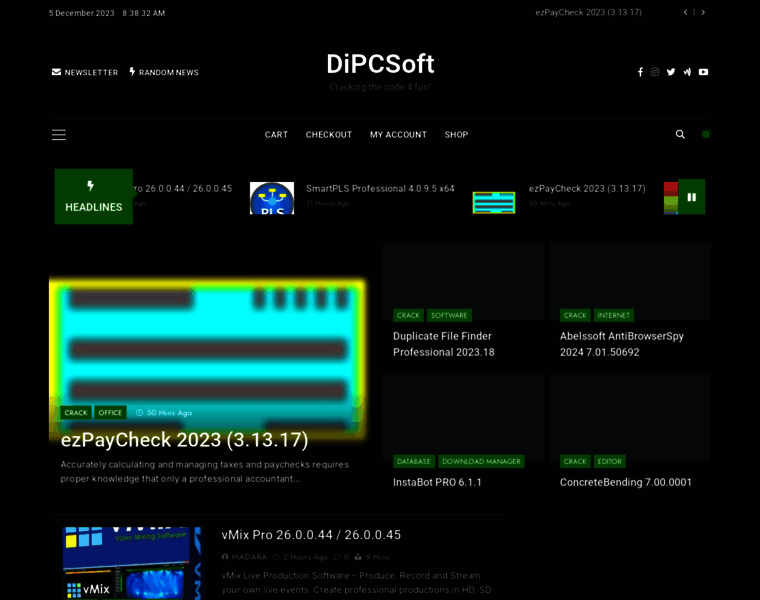The image size is (760, 600).
Task: Open the Instagram social icon
Action: [x=655, y=72]
